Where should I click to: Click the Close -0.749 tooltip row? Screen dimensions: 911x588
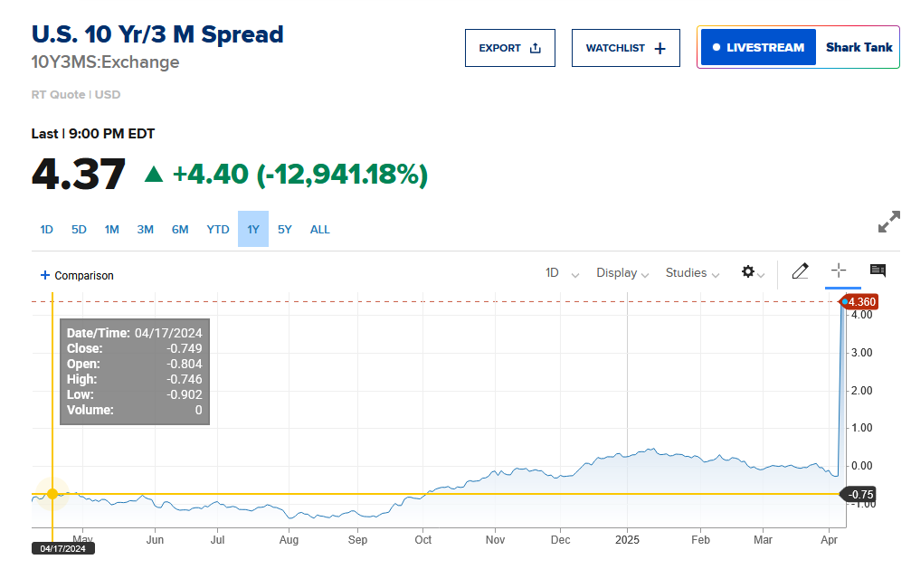click(134, 348)
